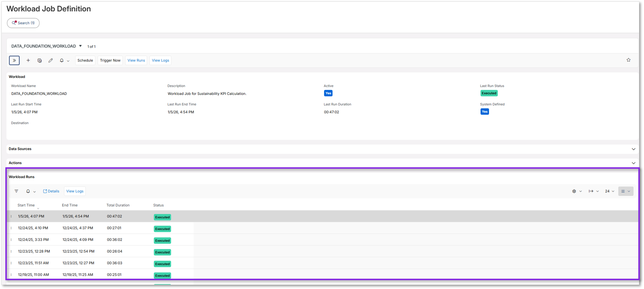Screen dimensions: 644x289
Task: Select the 12/23/25, 12:54 PM end time cell
Action: (x=78, y=251)
